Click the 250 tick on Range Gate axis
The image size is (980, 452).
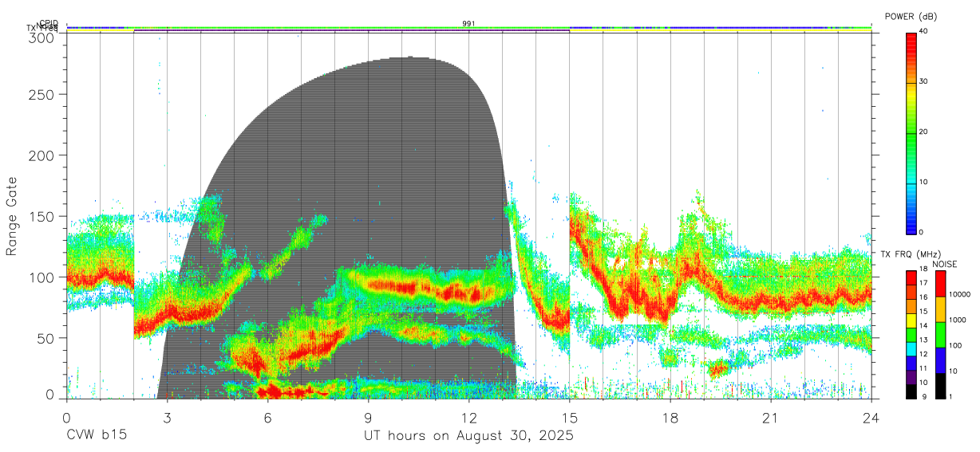click(x=42, y=94)
